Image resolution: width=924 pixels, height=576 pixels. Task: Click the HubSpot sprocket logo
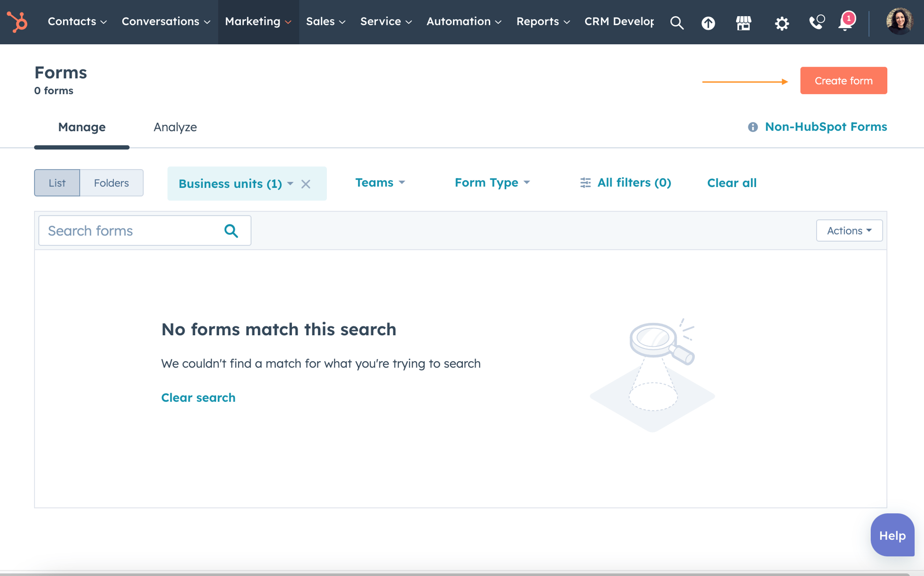[x=17, y=22]
